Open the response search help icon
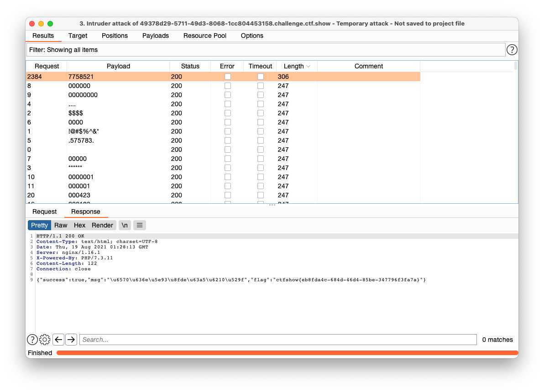This screenshot has width=544, height=392. tap(32, 340)
